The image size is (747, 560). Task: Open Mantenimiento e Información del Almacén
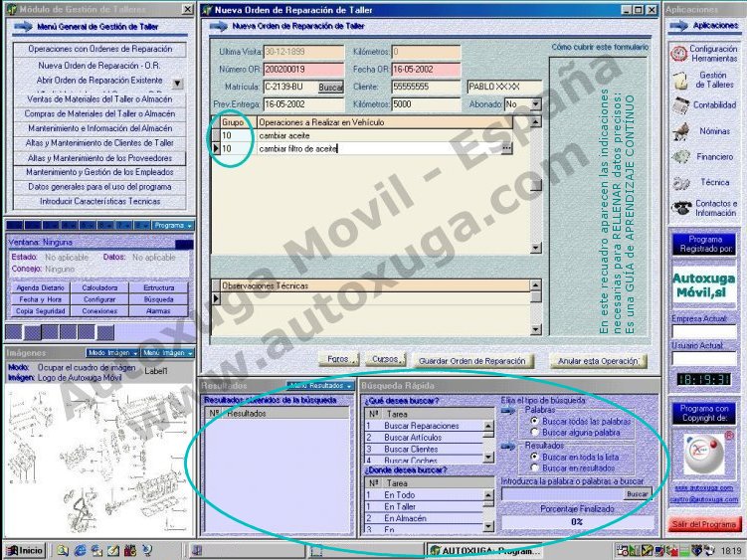click(x=99, y=128)
